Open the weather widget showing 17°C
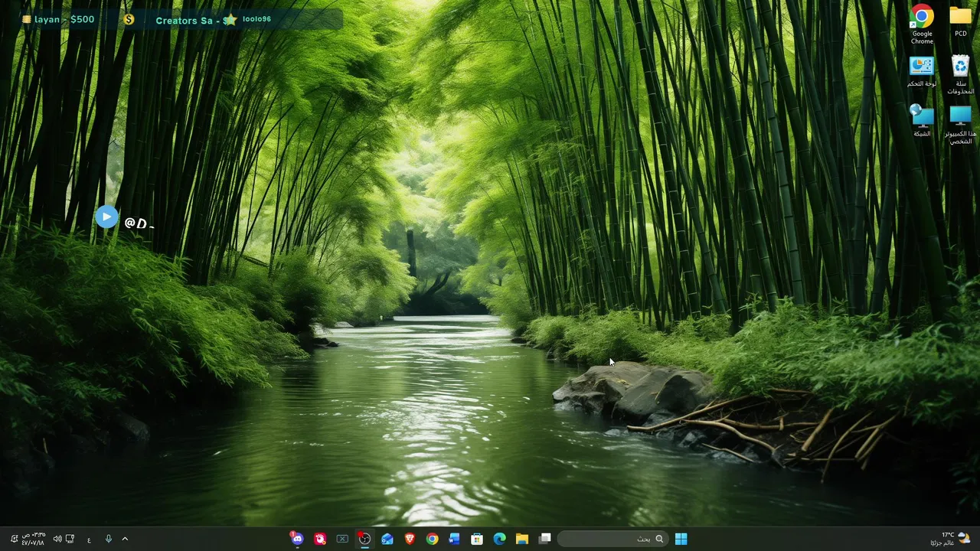Image resolution: width=980 pixels, height=551 pixels. 950,539
